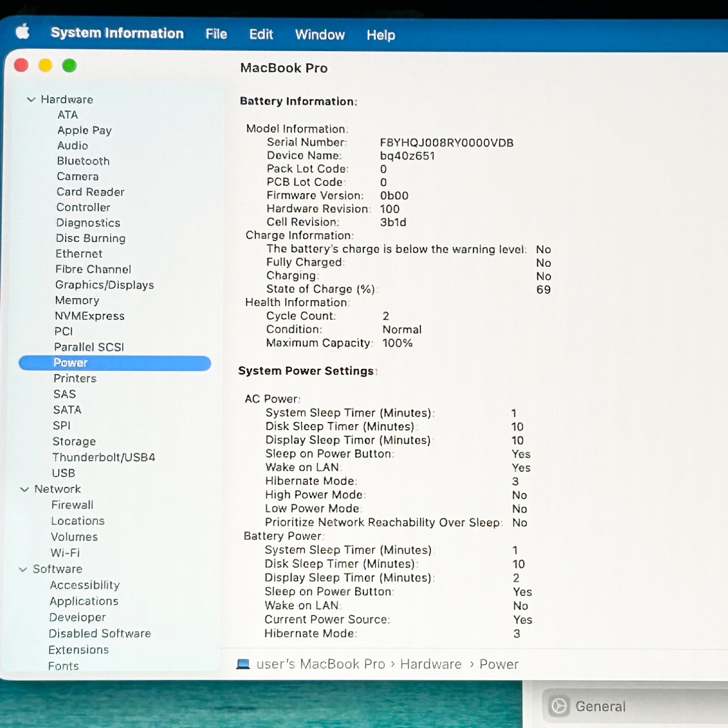
Task: Select Firewall under Network
Action: point(72,505)
